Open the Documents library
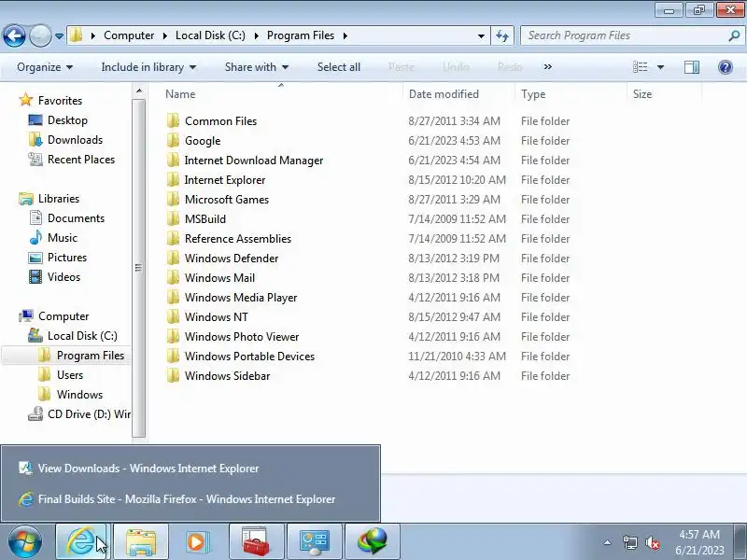Viewport: 747px width, 560px height. (66, 217)
